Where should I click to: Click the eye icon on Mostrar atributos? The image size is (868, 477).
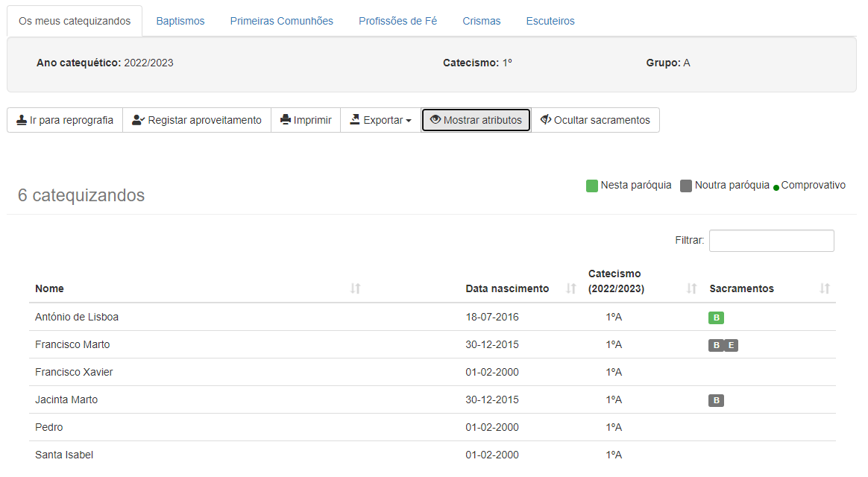click(x=435, y=119)
